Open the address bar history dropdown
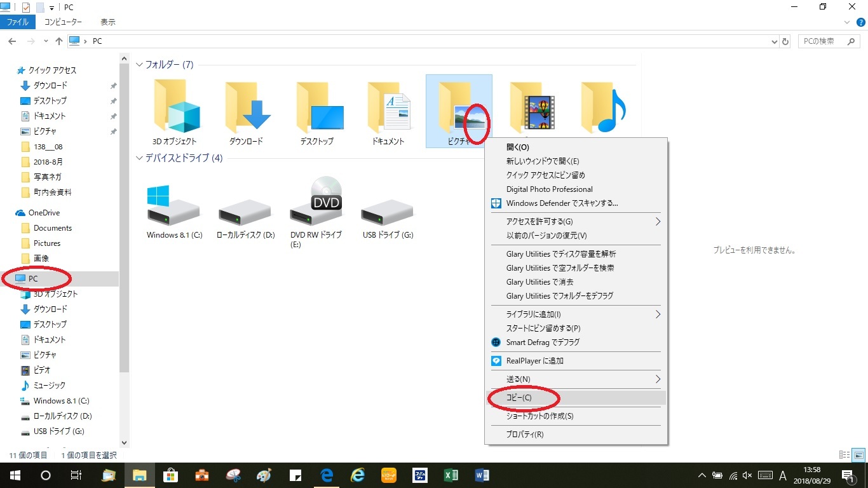 (774, 41)
